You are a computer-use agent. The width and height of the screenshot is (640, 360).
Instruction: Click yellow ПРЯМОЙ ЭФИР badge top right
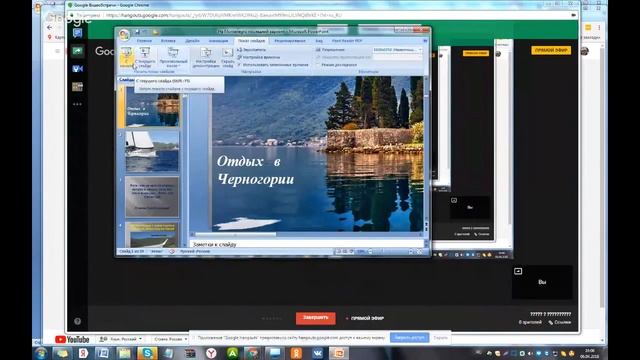click(551, 50)
